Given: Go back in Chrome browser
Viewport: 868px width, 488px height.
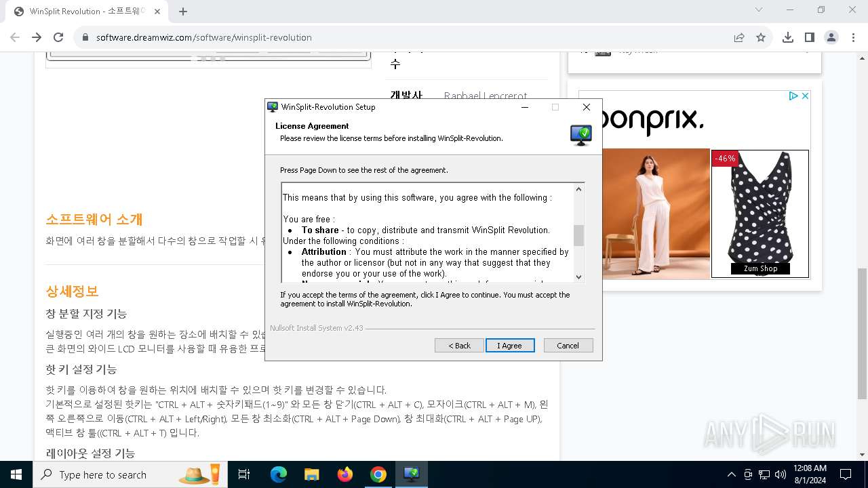Looking at the screenshot, I should pos(15,37).
